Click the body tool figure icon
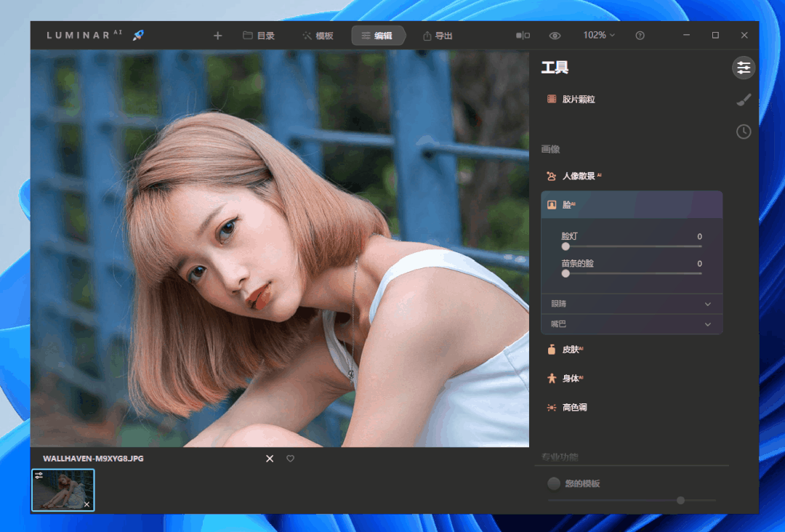Viewport: 785px width, 532px height. 552,379
